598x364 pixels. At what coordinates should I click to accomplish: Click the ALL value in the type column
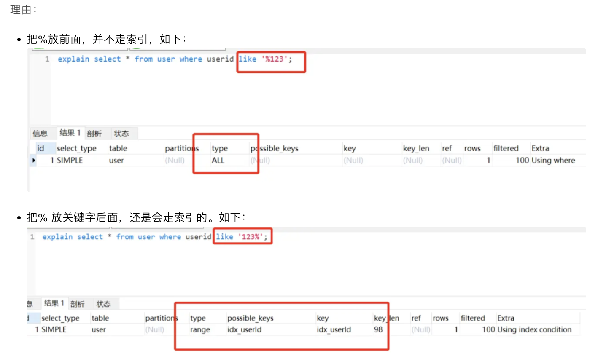218,161
